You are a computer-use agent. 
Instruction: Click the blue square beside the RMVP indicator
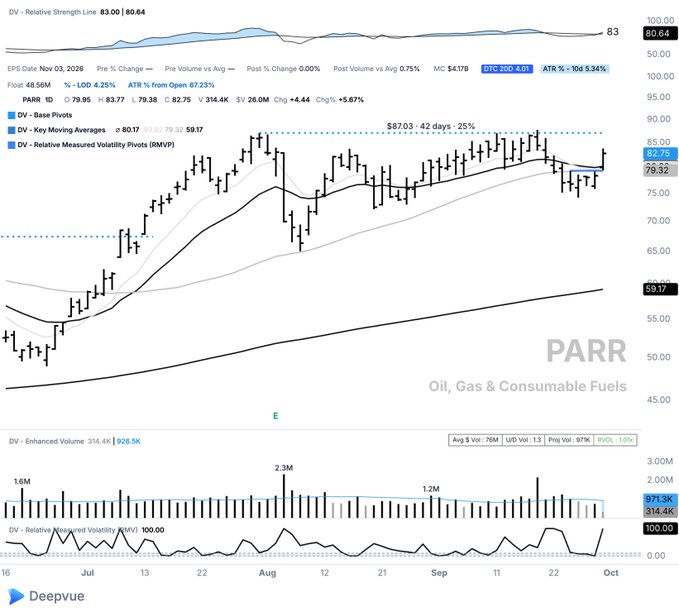point(12,145)
